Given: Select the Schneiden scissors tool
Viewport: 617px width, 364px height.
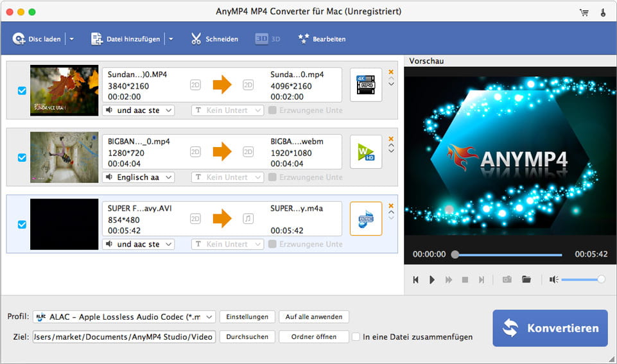Looking at the screenshot, I should coord(214,39).
